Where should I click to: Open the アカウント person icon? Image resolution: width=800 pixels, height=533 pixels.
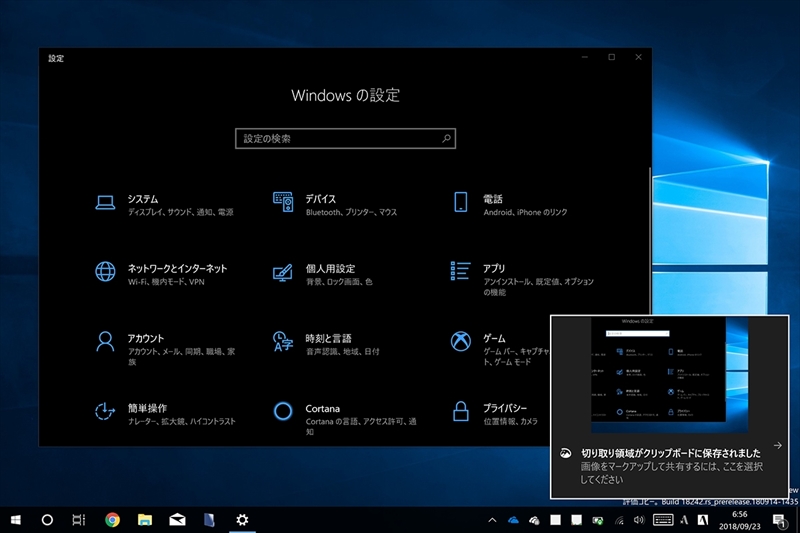pyautogui.click(x=105, y=341)
